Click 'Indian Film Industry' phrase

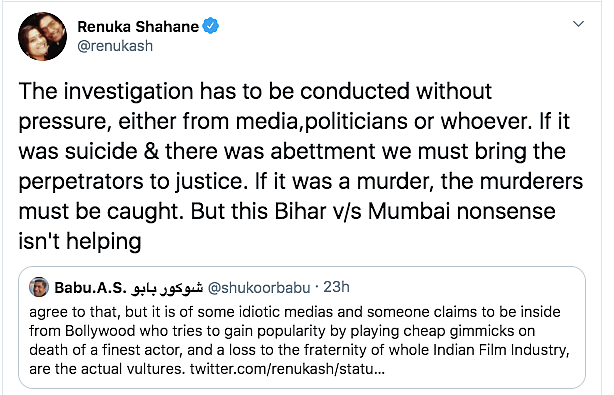[x=500, y=350]
